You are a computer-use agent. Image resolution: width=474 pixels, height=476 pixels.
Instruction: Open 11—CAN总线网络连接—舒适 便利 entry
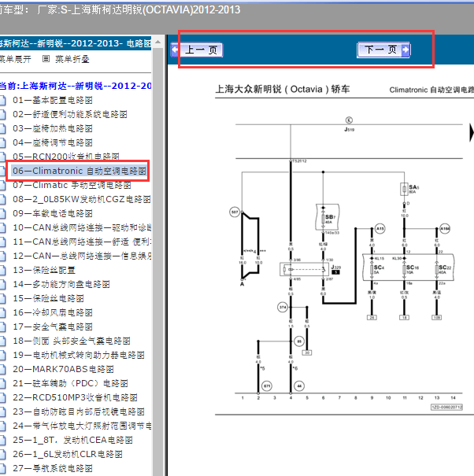82,242
